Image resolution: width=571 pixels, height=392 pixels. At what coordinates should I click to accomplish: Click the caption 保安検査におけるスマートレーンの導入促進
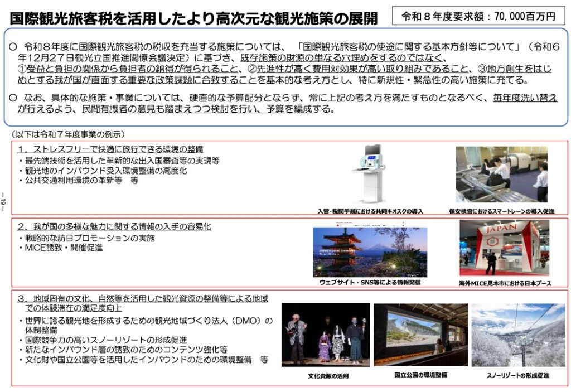[x=501, y=211]
